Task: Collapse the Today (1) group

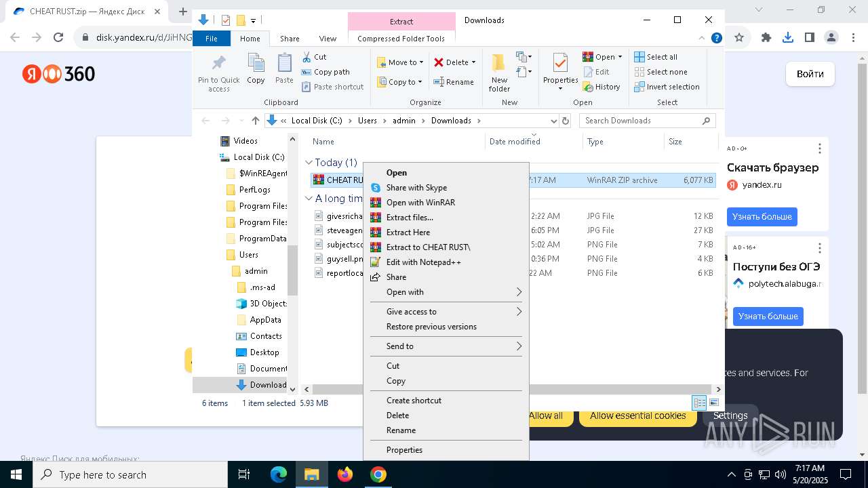Action: coord(309,163)
